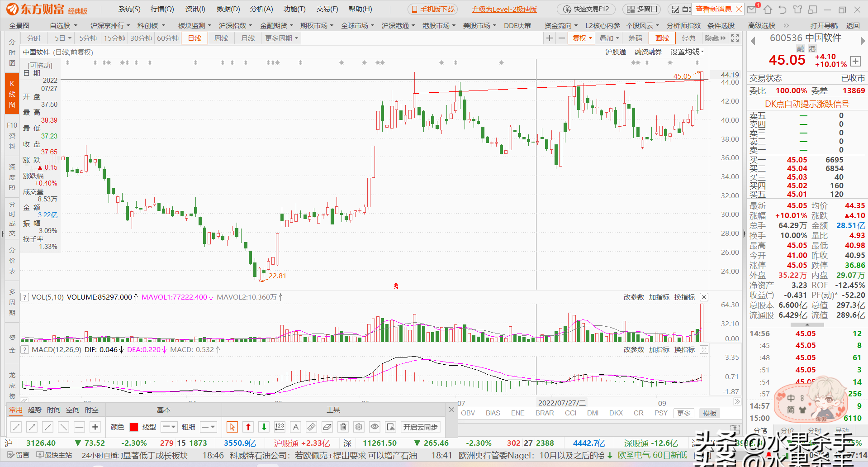Add stock to watchlist plus icon
The height and width of the screenshot is (467, 868).
pyautogui.click(x=855, y=61)
